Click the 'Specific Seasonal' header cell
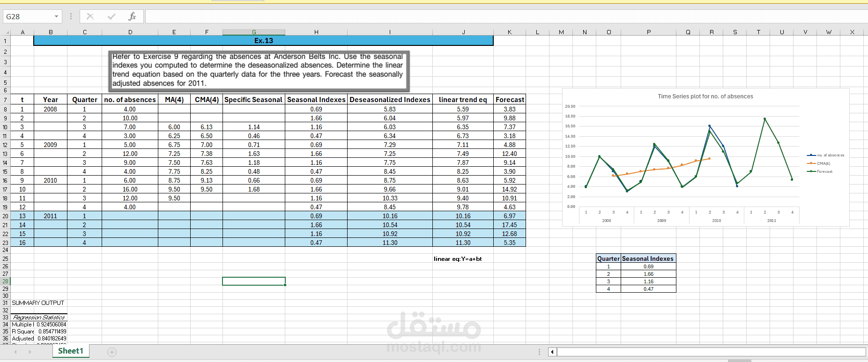Image resolution: width=868 pixels, height=362 pixels. tap(253, 100)
